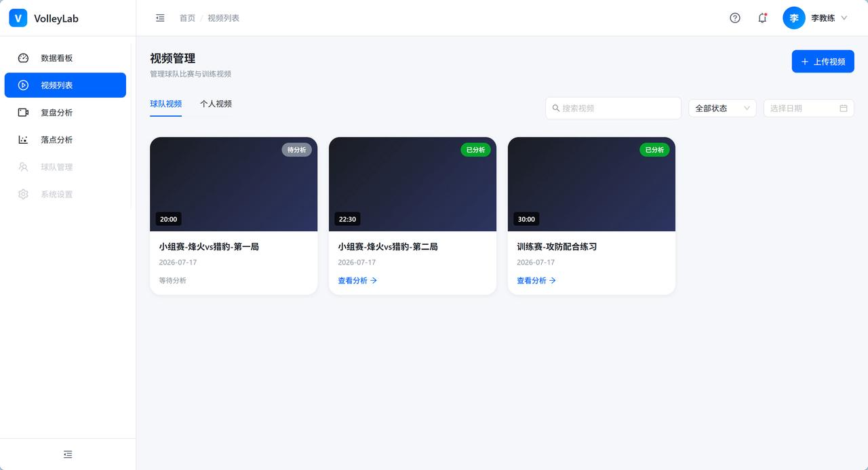Select 落点分析 menu label in sidebar
This screenshot has width=868, height=470.
[x=56, y=140]
